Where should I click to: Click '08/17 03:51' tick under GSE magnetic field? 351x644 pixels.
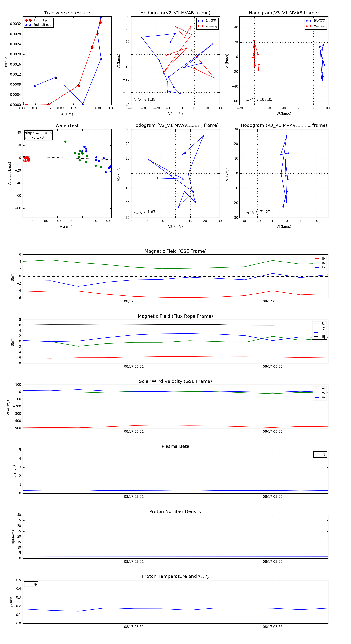pos(134,301)
